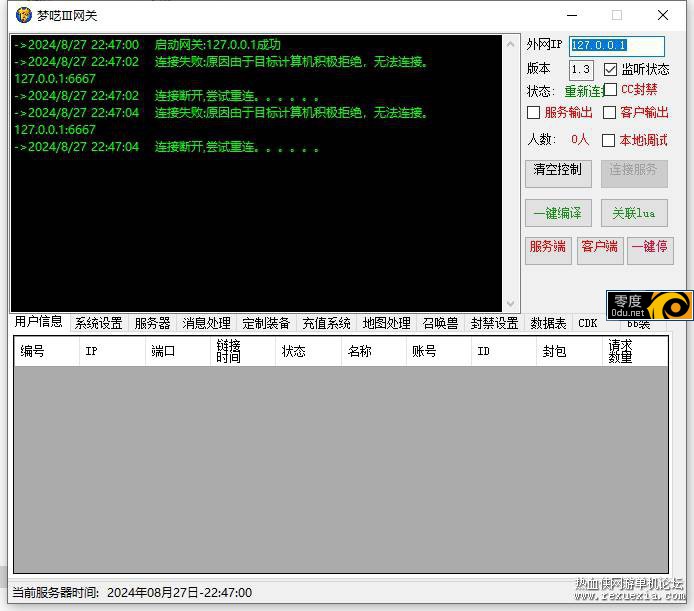Screen dimensions: 694x611
Task: Toggle the 监听状态 checkbox
Action: [x=611, y=70]
